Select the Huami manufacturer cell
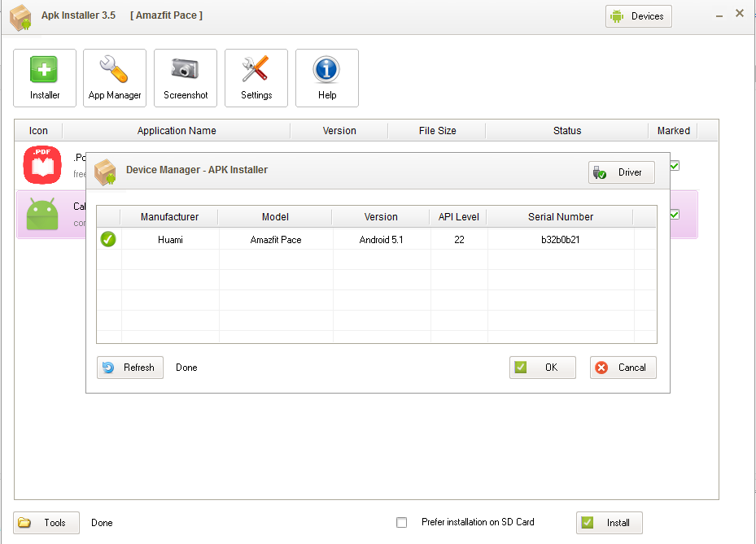This screenshot has height=544, width=756. 170,240
